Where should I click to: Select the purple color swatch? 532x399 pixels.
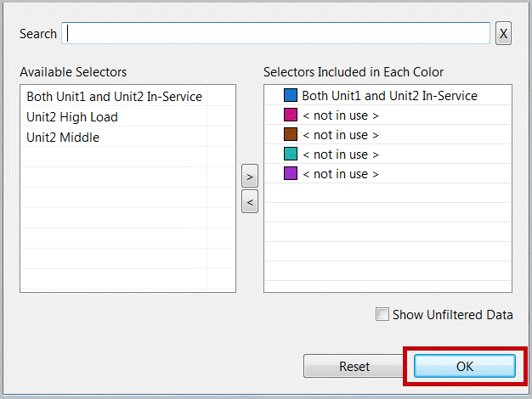pos(291,174)
